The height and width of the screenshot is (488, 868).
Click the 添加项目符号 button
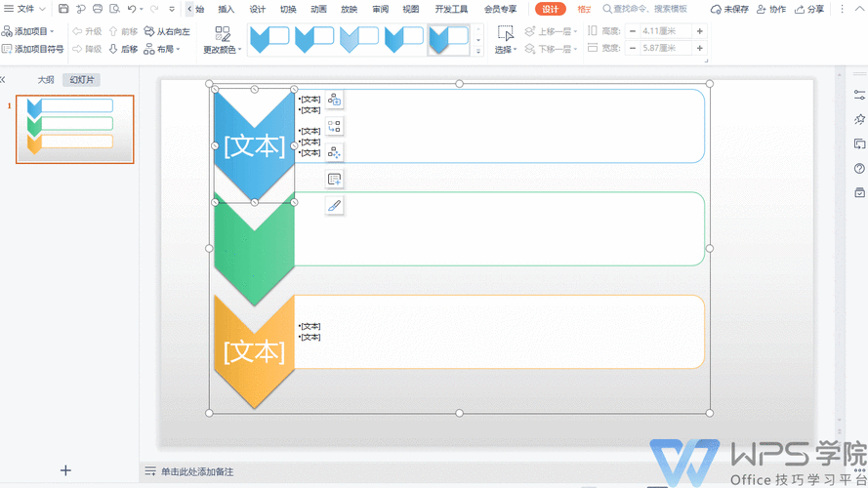(32, 49)
